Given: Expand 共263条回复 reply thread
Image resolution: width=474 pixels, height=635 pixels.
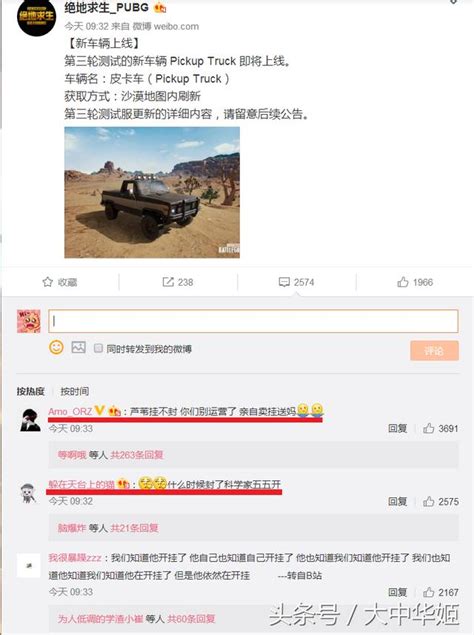Looking at the screenshot, I should coord(137,455).
